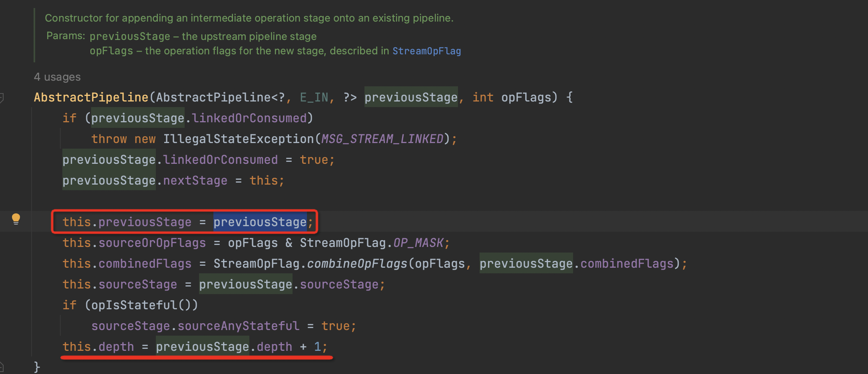868x374 pixels.
Task: Click the nextStage field name
Action: tap(195, 181)
